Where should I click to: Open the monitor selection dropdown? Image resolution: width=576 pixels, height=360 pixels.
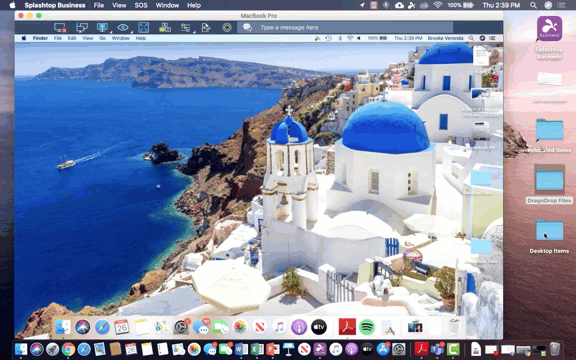click(x=102, y=28)
